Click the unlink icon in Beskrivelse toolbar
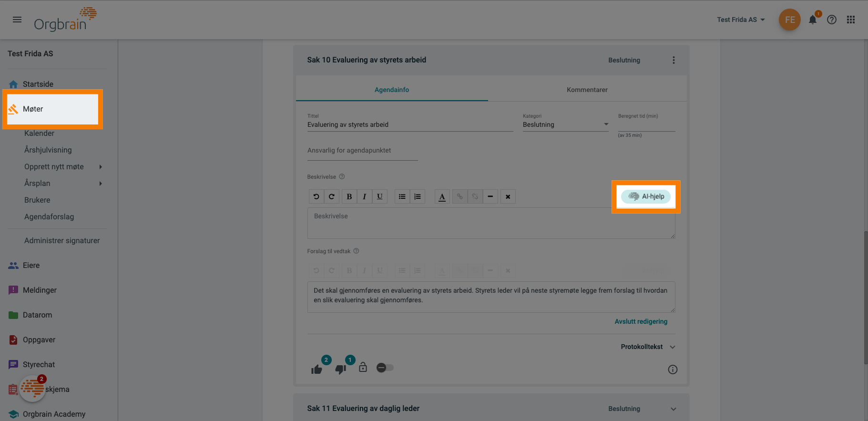Image resolution: width=868 pixels, height=421 pixels. 475,196
